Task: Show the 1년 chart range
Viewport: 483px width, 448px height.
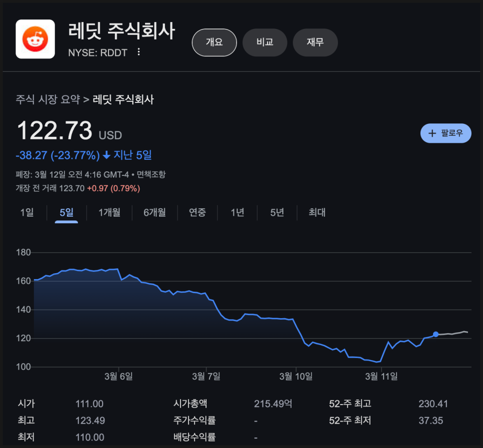Action: (x=237, y=212)
